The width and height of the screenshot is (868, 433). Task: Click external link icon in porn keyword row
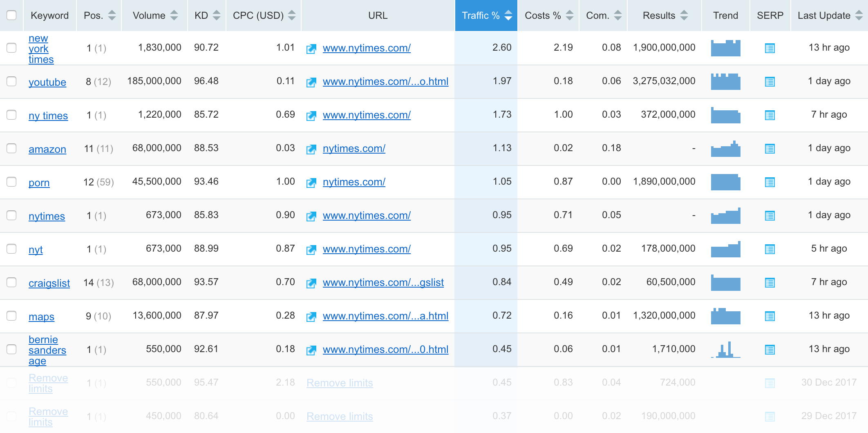coord(311,183)
